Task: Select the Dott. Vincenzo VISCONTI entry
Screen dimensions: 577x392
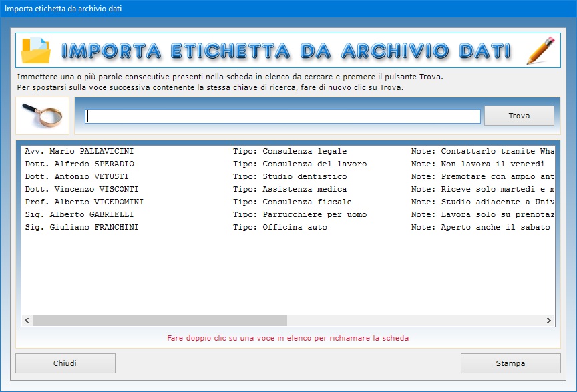Action: pos(81,190)
